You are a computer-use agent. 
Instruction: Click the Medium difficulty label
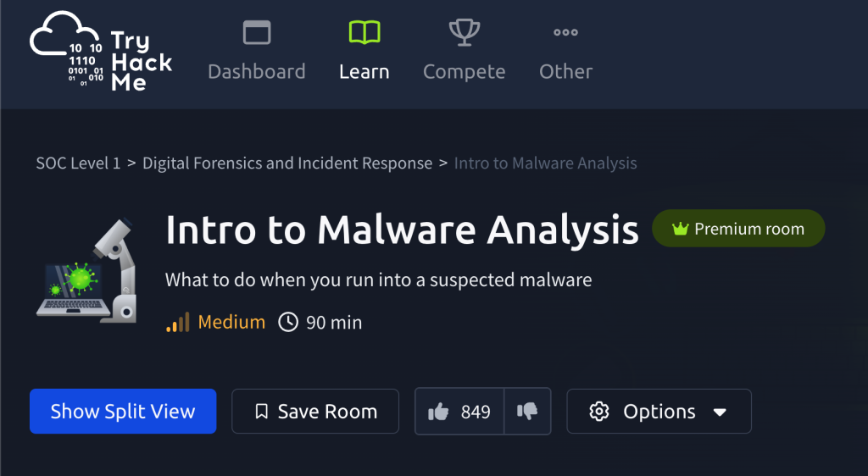[231, 322]
